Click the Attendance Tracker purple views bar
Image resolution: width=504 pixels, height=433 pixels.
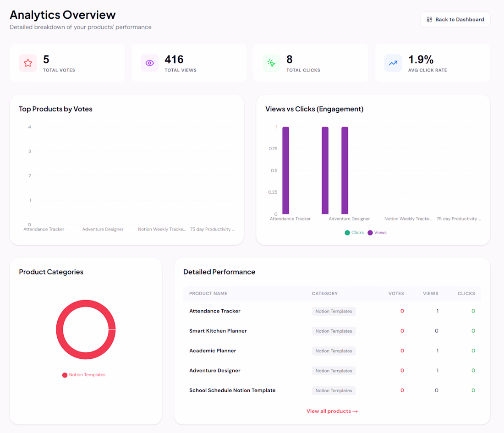tap(286, 170)
